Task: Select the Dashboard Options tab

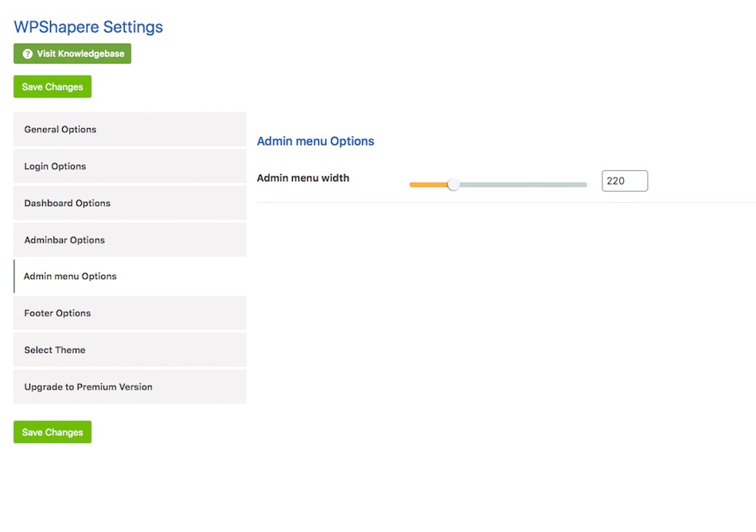Action: coord(130,203)
